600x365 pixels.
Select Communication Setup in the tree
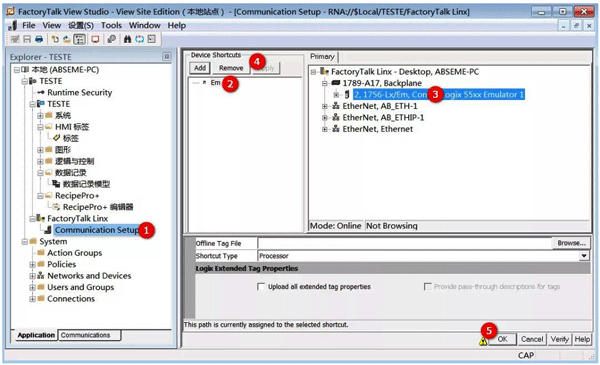click(97, 230)
